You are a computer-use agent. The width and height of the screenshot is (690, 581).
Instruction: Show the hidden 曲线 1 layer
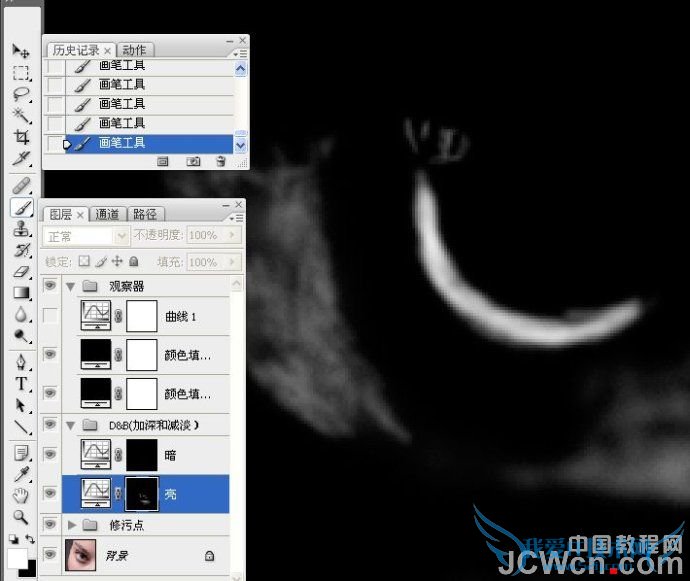coord(50,316)
